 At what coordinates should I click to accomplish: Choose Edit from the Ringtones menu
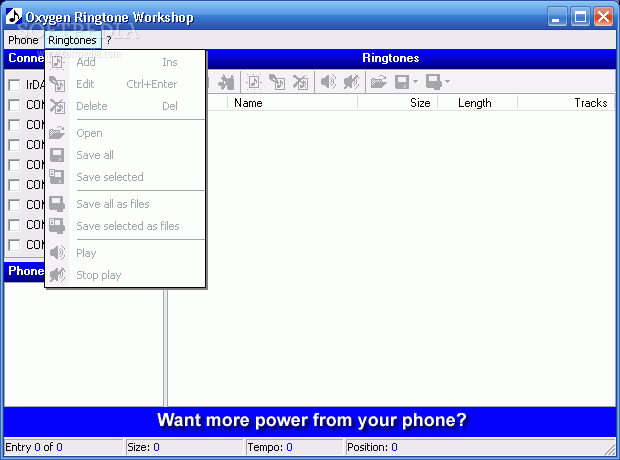pyautogui.click(x=125, y=84)
